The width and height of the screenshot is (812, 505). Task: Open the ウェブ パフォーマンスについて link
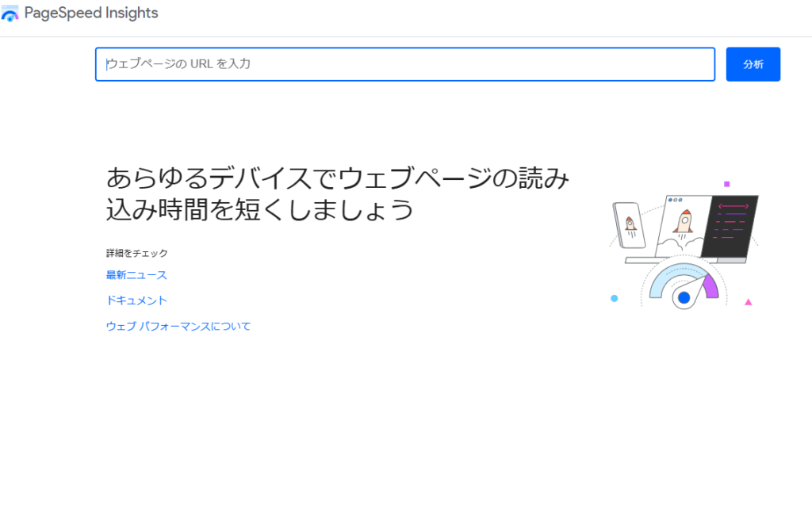click(x=178, y=327)
